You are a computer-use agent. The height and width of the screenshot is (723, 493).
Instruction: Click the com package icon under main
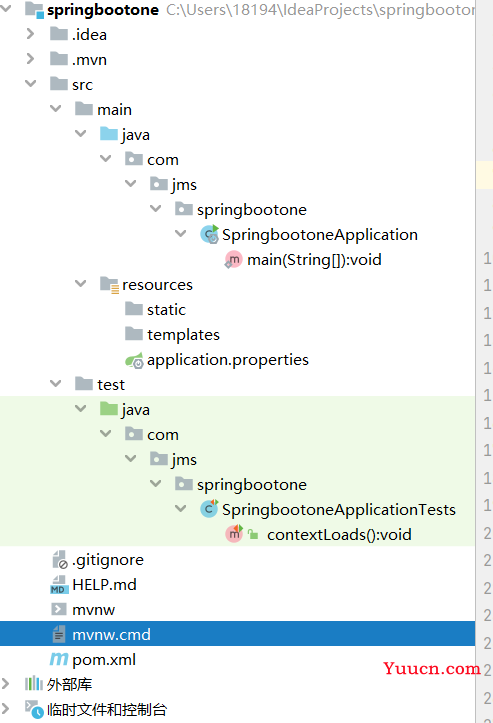click(x=134, y=159)
